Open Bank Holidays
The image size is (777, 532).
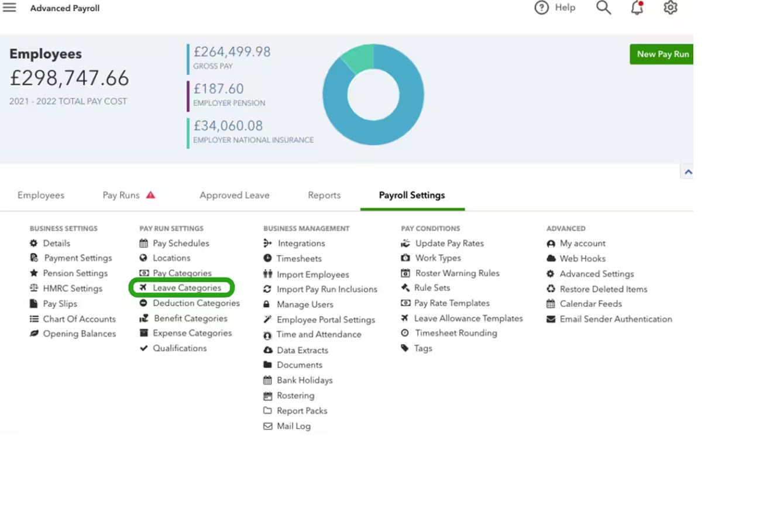(x=304, y=380)
